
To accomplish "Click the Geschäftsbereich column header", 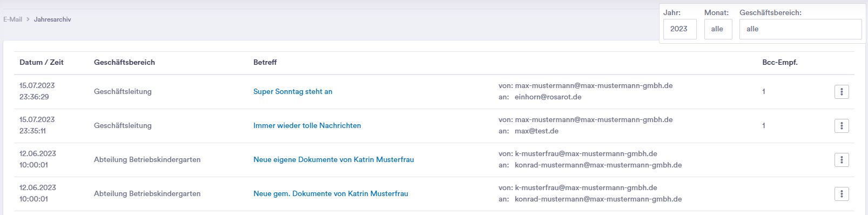I will tap(124, 63).
